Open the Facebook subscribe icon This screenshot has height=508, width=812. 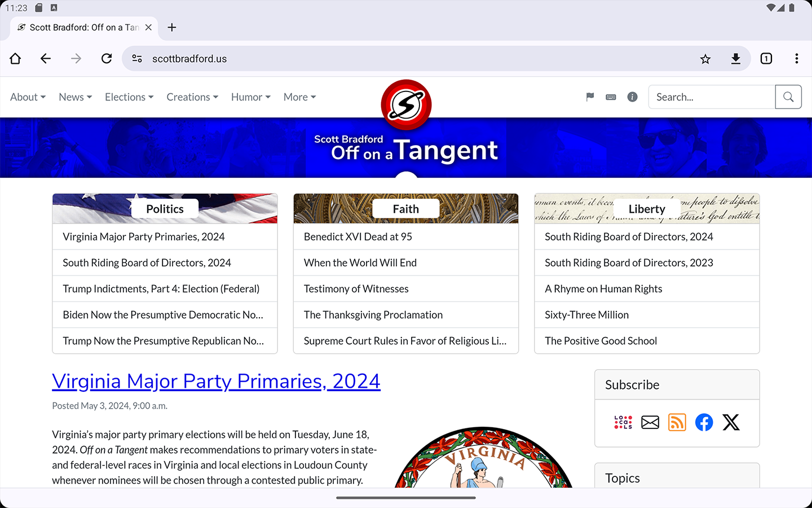(x=704, y=422)
